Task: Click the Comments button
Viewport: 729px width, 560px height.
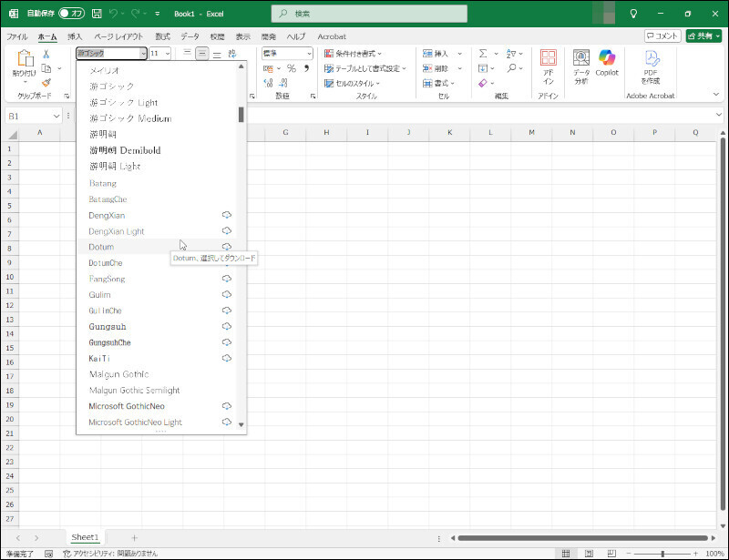Action: point(662,36)
